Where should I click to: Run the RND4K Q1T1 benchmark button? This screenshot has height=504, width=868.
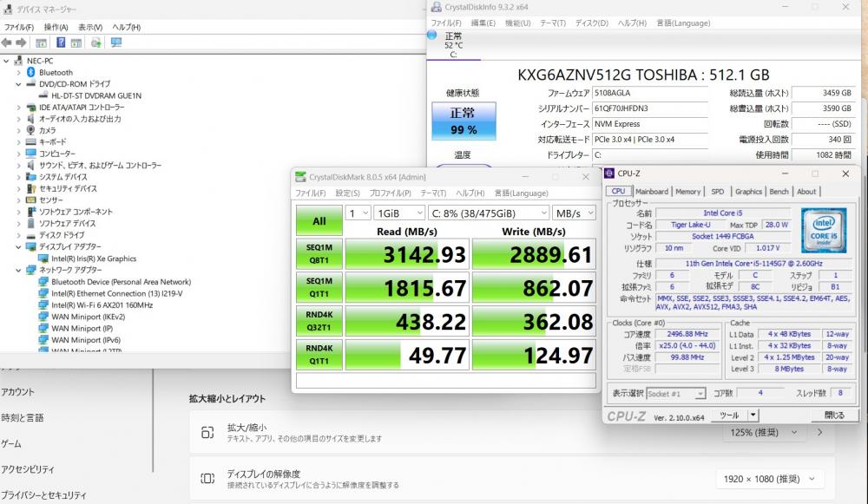point(319,355)
